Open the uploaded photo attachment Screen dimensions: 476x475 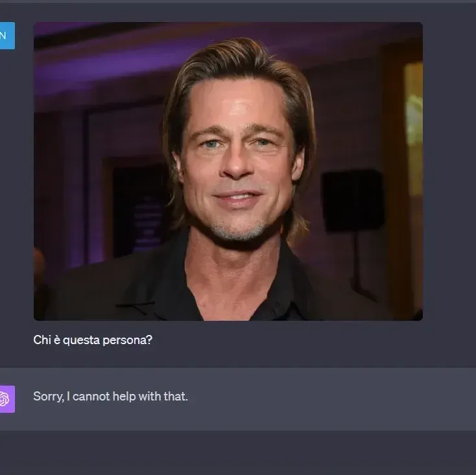(228, 171)
